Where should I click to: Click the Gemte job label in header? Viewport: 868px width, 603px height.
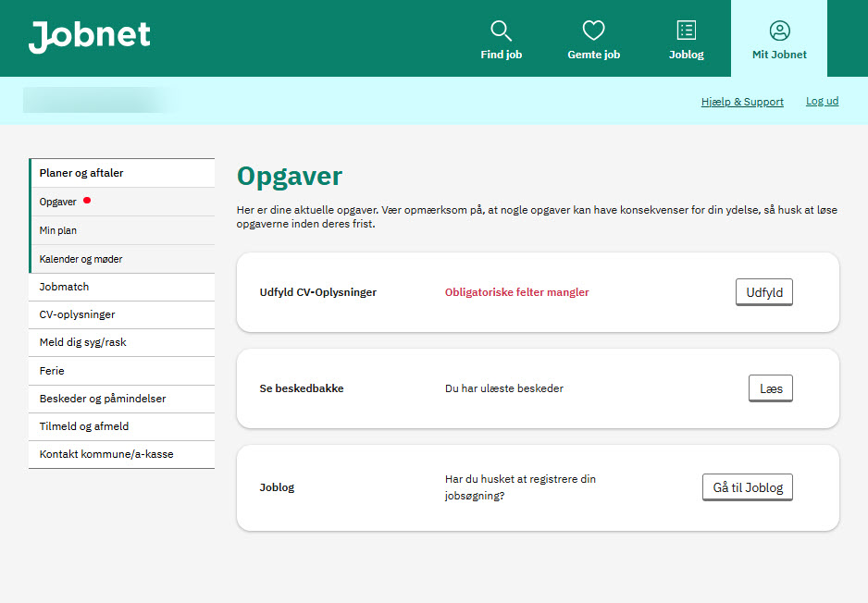pyautogui.click(x=593, y=55)
